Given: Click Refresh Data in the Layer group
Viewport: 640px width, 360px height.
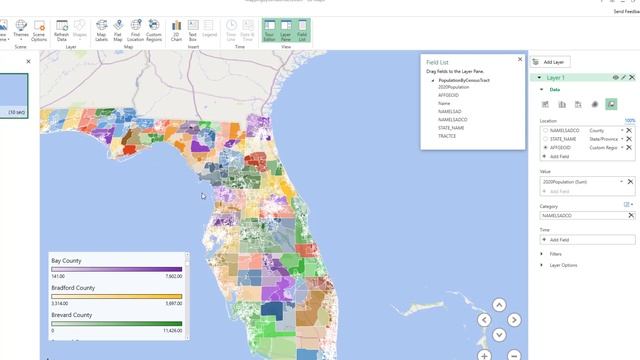Looking at the screenshot, I should coord(62,30).
